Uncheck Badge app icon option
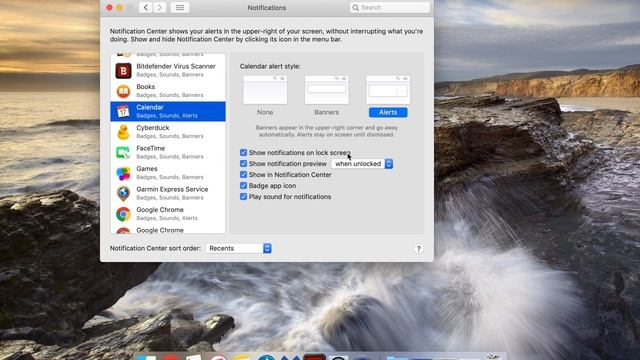The image size is (640, 360). click(x=244, y=186)
